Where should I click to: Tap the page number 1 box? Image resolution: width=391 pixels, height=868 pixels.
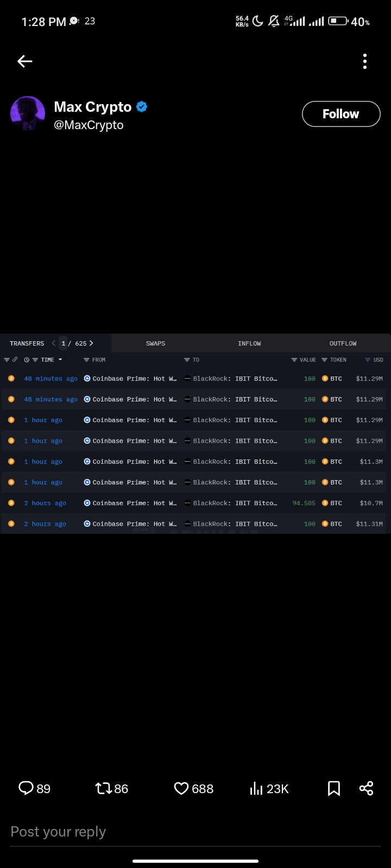point(64,343)
